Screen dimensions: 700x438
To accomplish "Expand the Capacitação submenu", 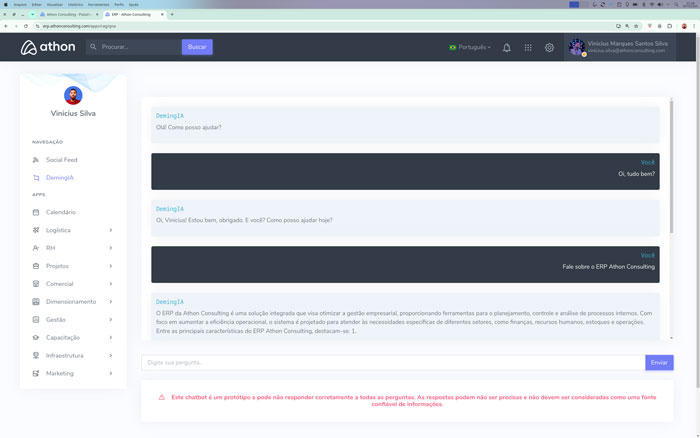I will [110, 338].
